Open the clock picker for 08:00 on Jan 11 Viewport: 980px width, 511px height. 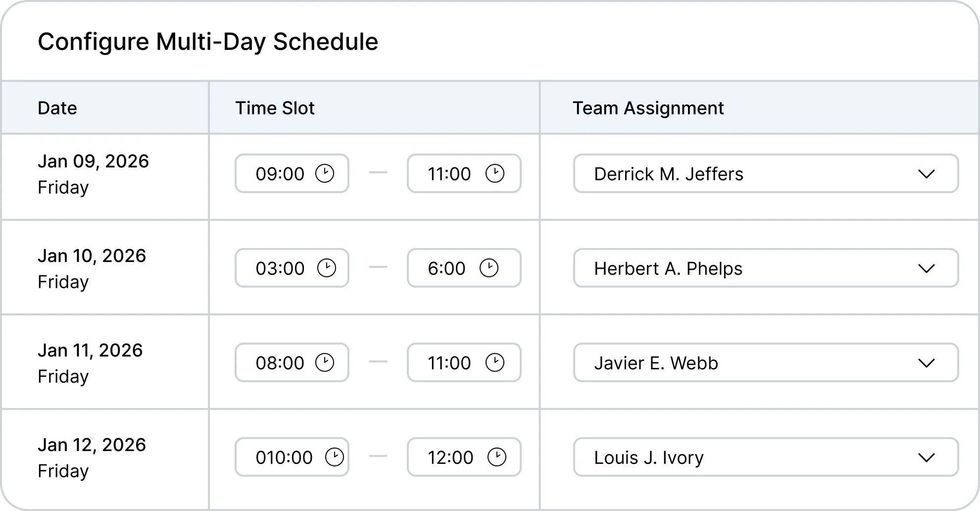pyautogui.click(x=325, y=362)
